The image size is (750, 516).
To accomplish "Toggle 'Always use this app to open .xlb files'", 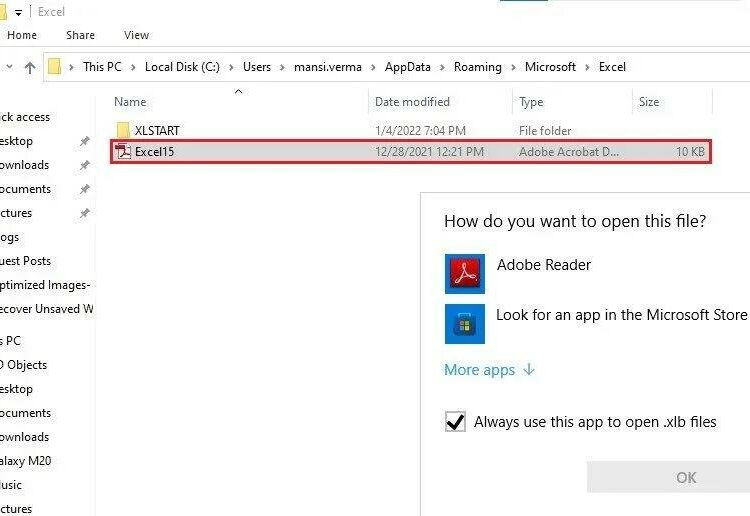I will coord(455,421).
